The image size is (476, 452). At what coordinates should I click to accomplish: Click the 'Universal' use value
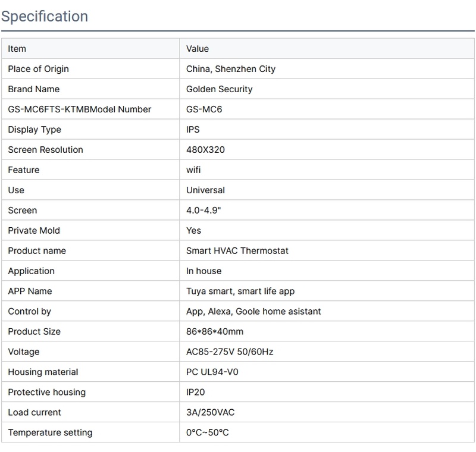coord(206,190)
